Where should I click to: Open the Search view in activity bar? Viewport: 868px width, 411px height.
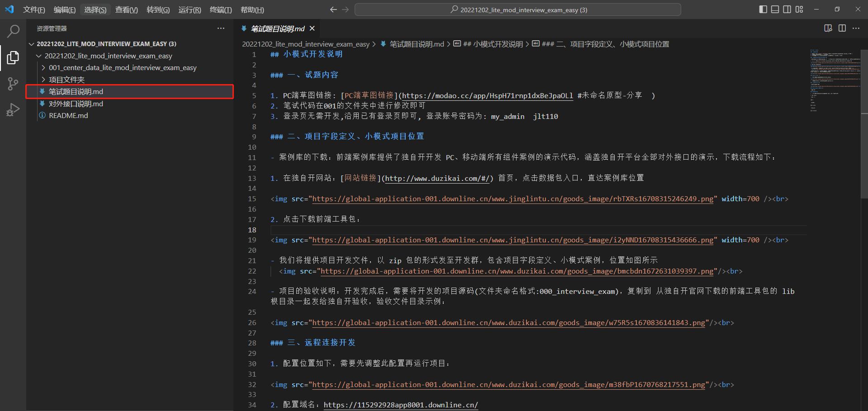coord(13,31)
